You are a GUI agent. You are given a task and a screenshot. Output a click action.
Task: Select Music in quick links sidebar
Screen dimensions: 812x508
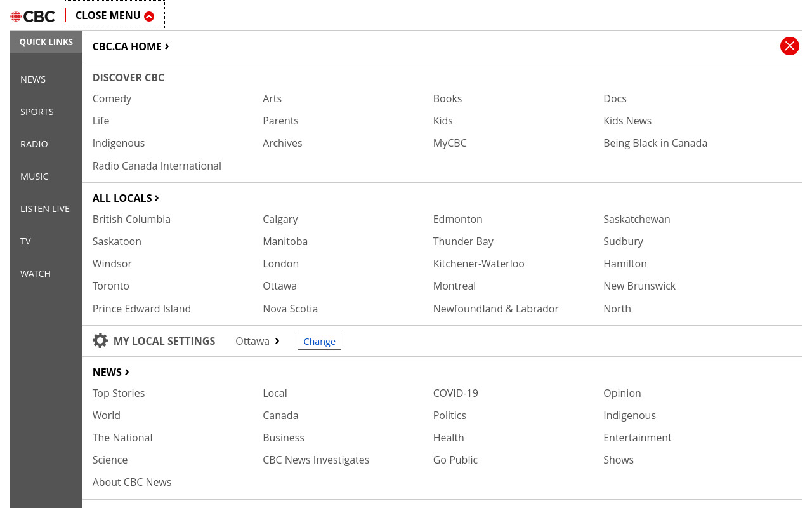point(34,177)
